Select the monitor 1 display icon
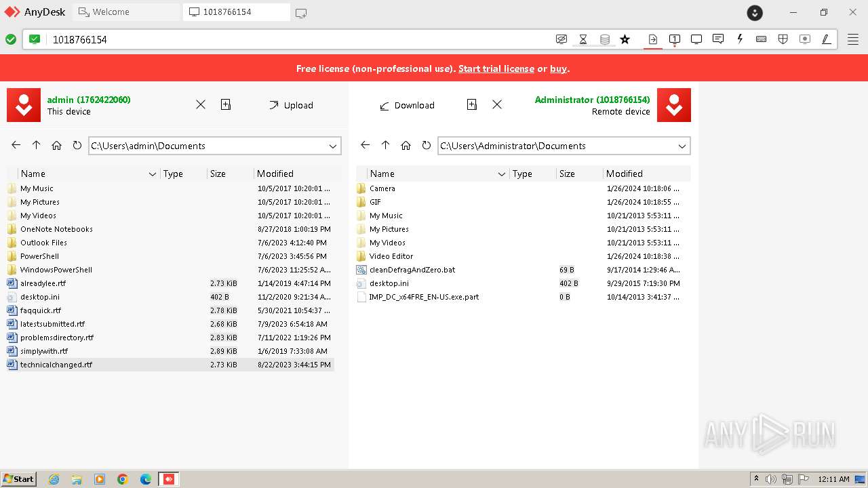The width and height of the screenshot is (868, 488). coord(675,39)
